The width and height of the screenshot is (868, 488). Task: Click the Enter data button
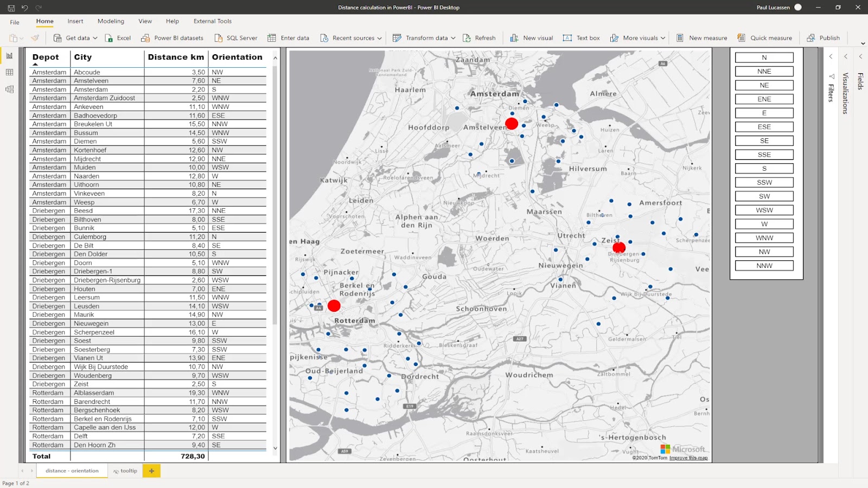(x=288, y=38)
